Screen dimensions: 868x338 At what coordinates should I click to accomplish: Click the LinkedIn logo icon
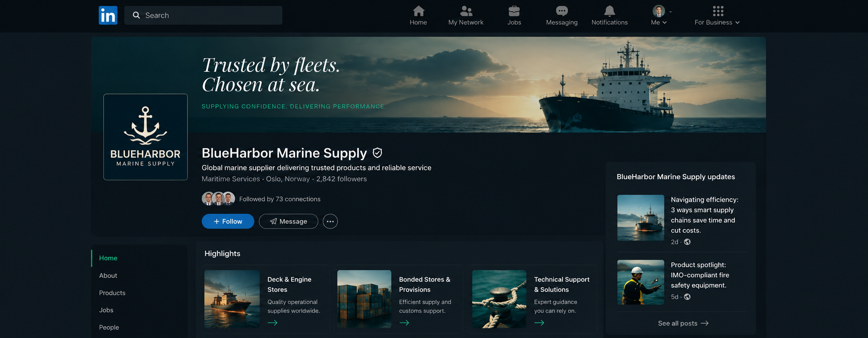click(108, 15)
